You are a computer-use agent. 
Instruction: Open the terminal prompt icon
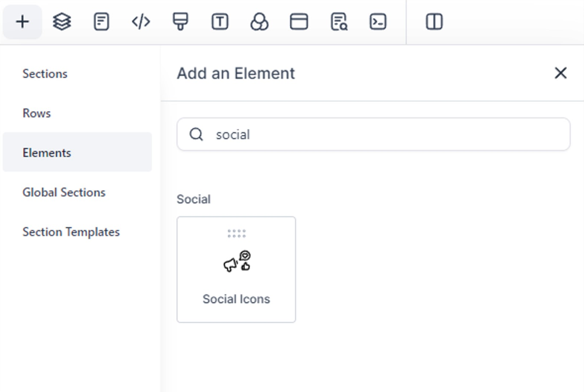[x=377, y=22]
